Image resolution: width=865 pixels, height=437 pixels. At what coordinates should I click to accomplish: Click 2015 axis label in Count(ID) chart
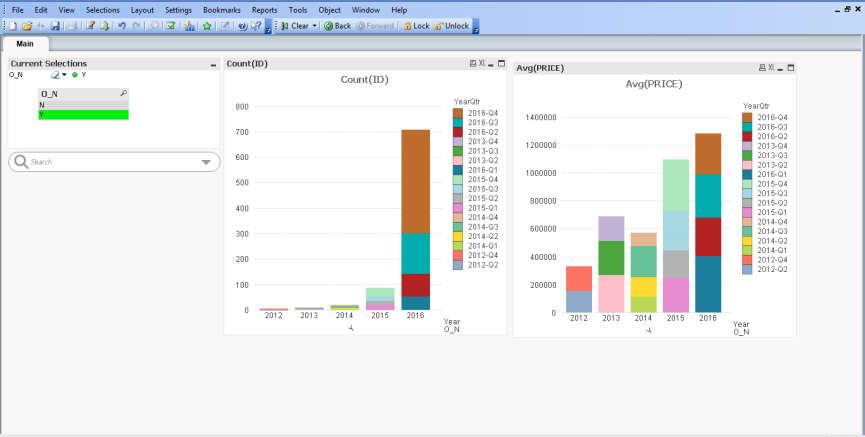pyautogui.click(x=380, y=316)
